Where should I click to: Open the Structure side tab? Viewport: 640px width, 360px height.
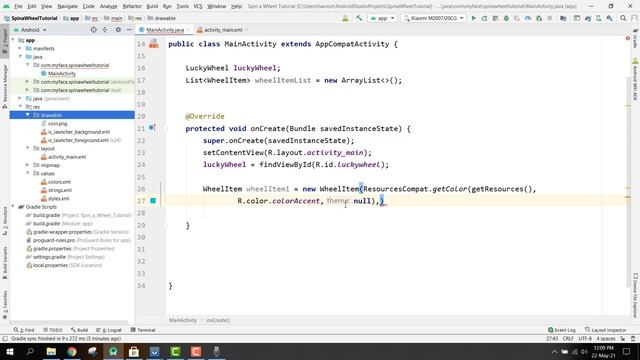(x=5, y=221)
